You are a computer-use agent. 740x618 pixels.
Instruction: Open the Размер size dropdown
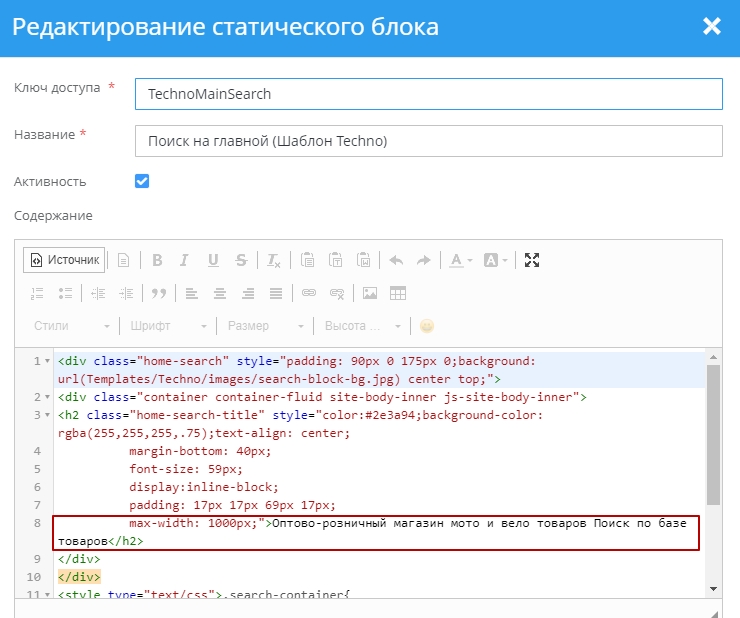point(265,326)
